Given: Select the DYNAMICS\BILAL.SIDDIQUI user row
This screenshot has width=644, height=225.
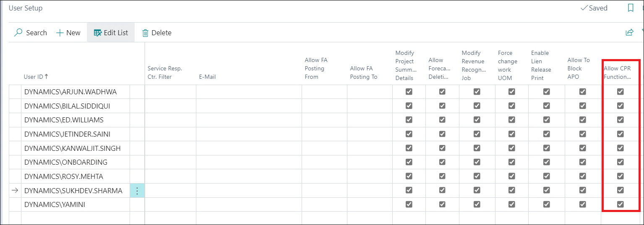Looking at the screenshot, I should coord(67,106).
